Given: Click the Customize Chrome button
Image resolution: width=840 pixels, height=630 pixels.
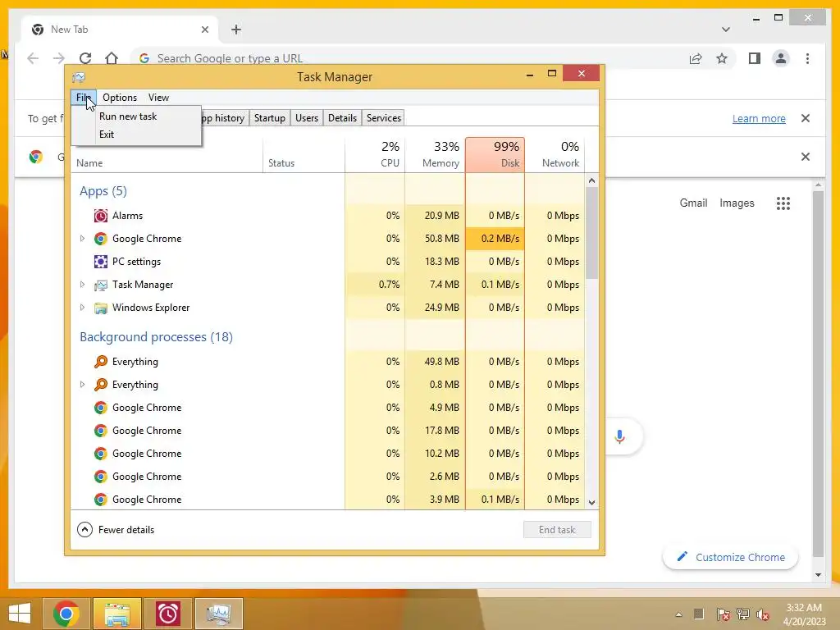Looking at the screenshot, I should click(x=730, y=557).
